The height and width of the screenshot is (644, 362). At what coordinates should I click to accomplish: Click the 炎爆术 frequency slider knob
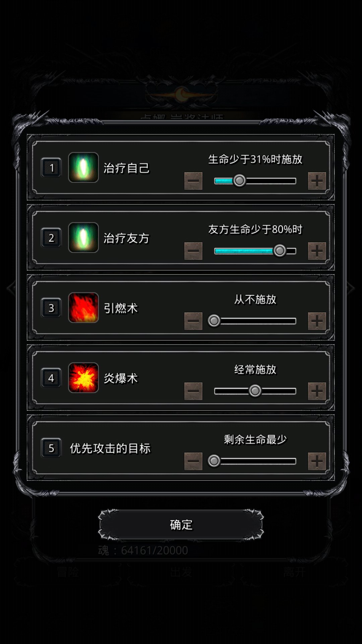coord(255,391)
